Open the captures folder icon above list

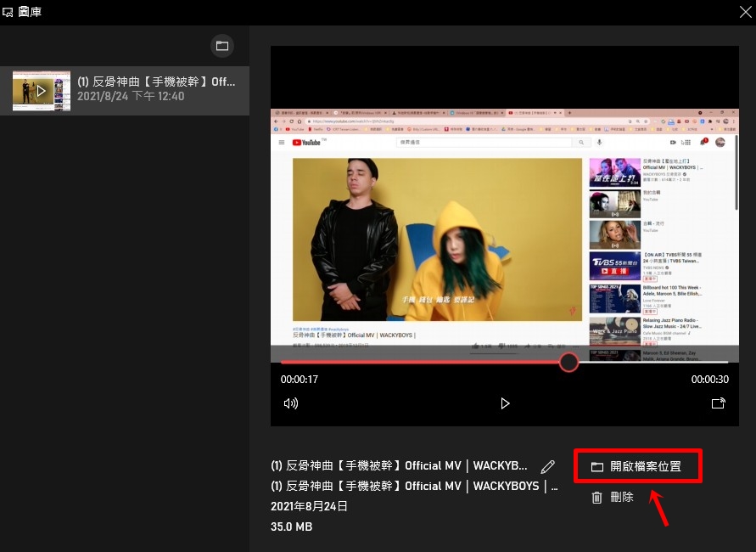(x=222, y=46)
